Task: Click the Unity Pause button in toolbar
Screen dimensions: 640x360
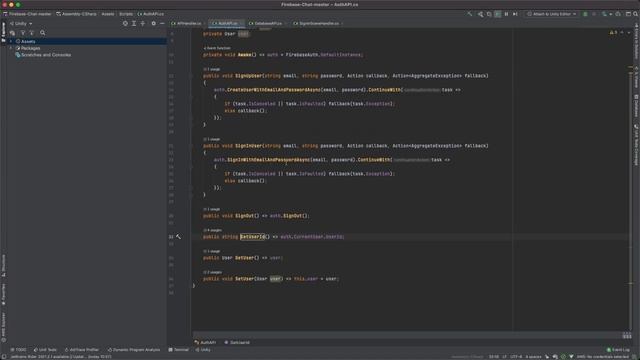Action: pyautogui.click(x=506, y=14)
